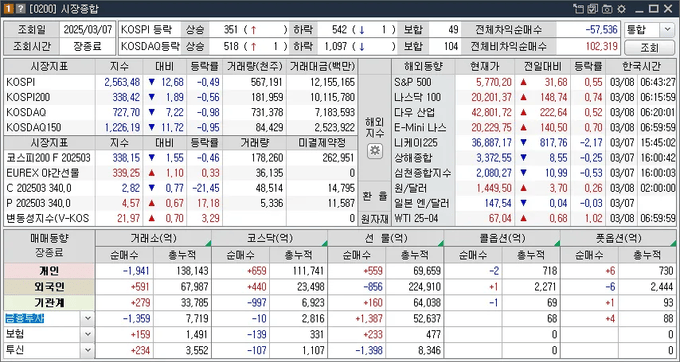Click the green corner marker on 코스닥(억)
Viewport: 680px width, 362px height.
[x=325, y=244]
